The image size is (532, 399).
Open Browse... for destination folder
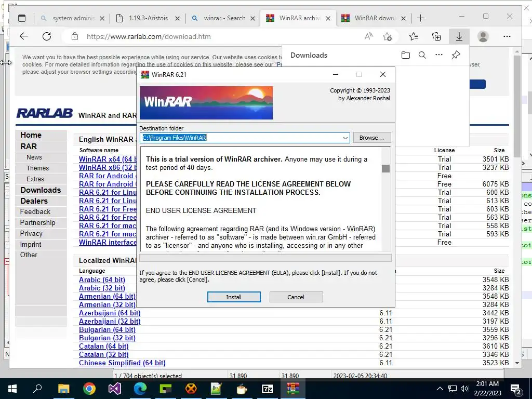pyautogui.click(x=372, y=138)
